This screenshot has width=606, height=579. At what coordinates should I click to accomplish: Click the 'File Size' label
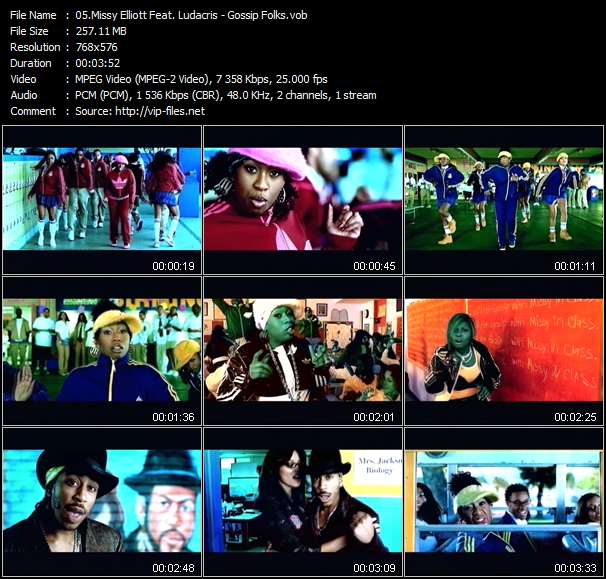tap(29, 31)
